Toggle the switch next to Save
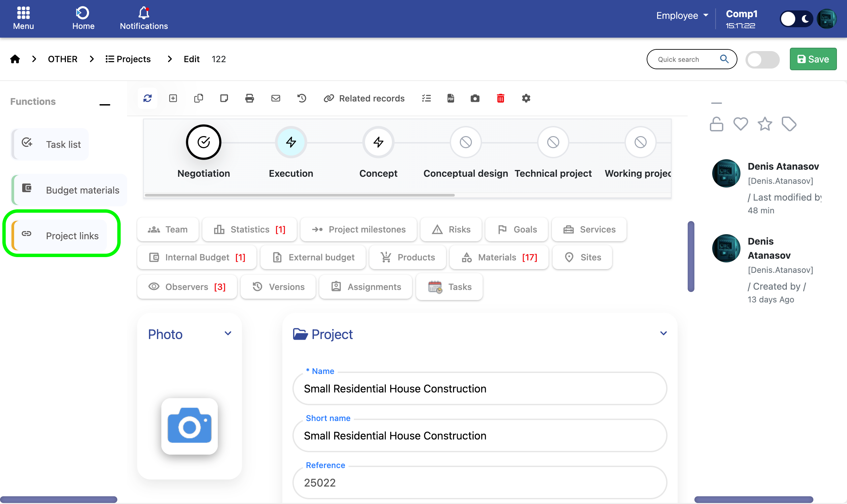The image size is (847, 504). (762, 59)
